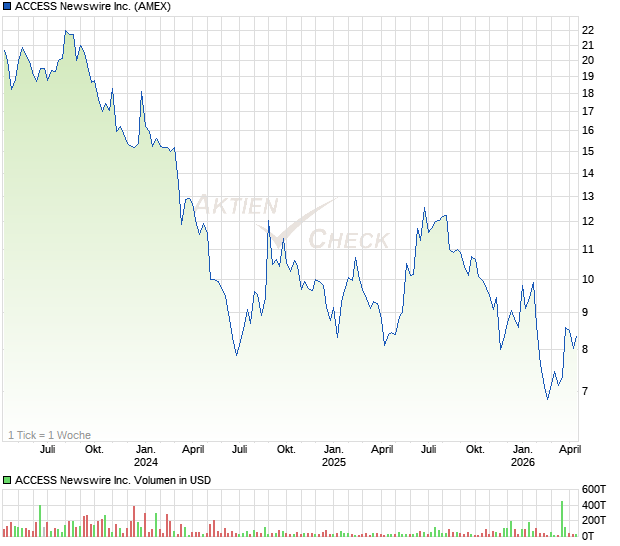The width and height of the screenshot is (620, 546).
Task: Click the price axis label 18
Action: click(588, 93)
